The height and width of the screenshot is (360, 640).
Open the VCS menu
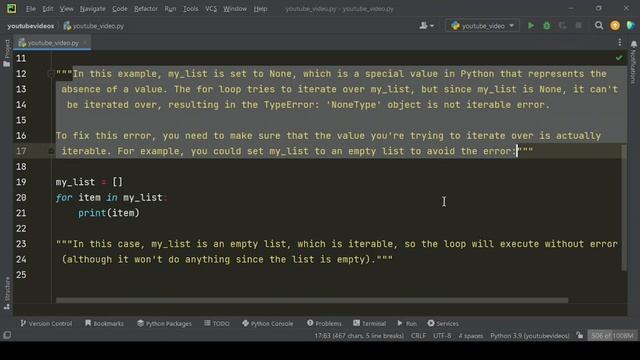tap(211, 9)
